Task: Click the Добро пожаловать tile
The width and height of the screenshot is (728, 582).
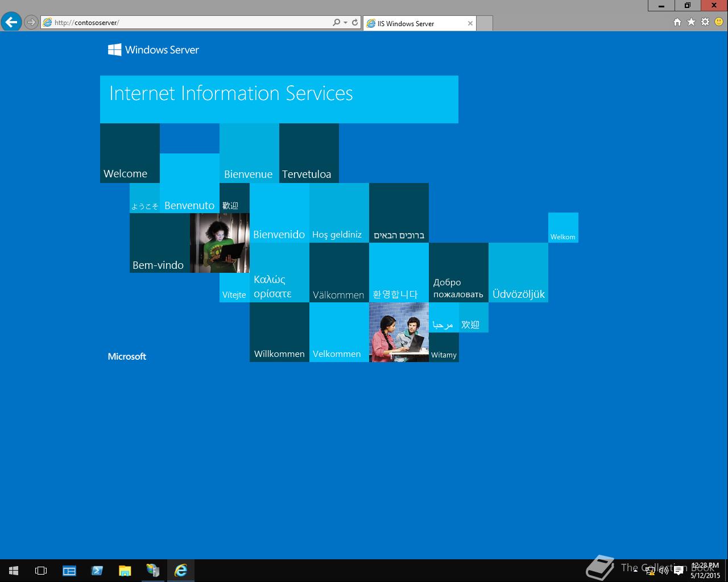Action: pos(458,273)
